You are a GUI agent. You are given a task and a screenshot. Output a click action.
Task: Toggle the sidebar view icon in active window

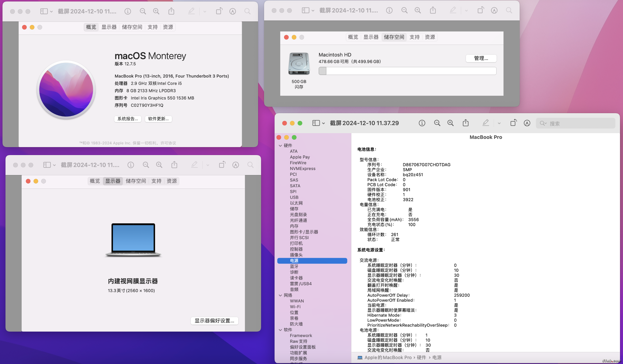(316, 123)
